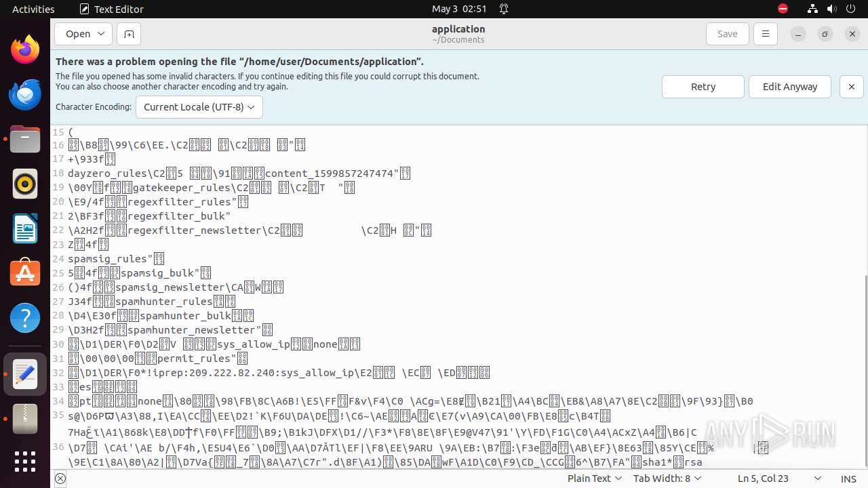The image size is (868, 488).
Task: Click the notification bell icon
Action: (504, 9)
